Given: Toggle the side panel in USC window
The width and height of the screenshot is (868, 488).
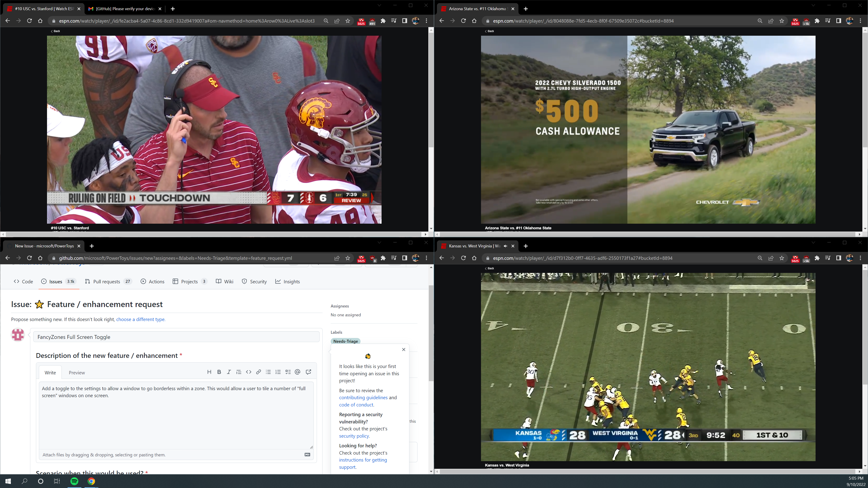Looking at the screenshot, I should coord(405,21).
